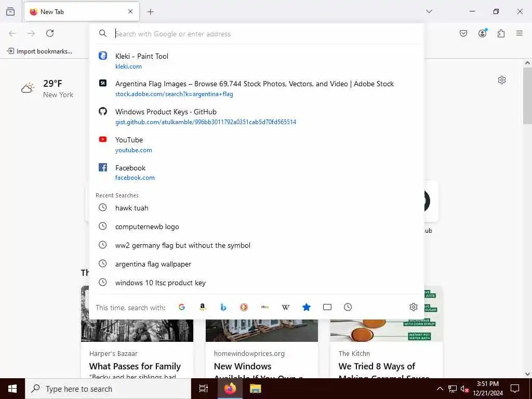Viewport: 532px width, 399px height.
Task: Click the page vertical scrollbar thumb
Action: point(527,96)
